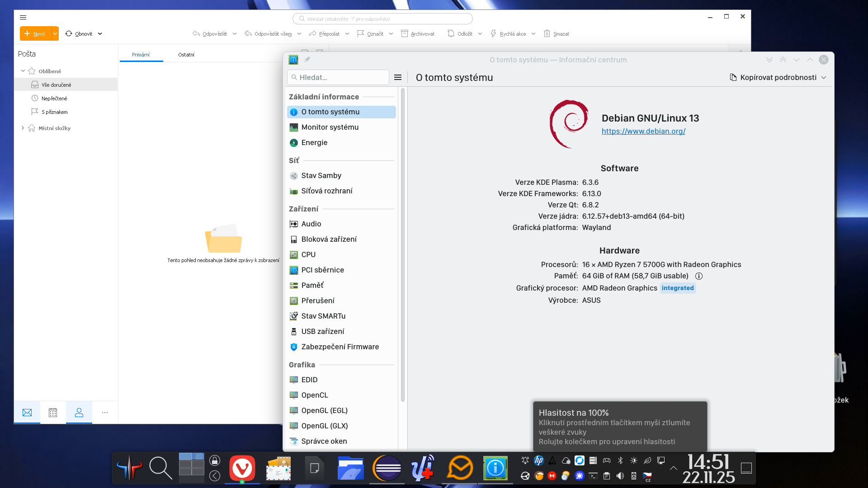Open the Zabezpečení Firmware entry
The height and width of the screenshot is (488, 868).
[x=340, y=347]
